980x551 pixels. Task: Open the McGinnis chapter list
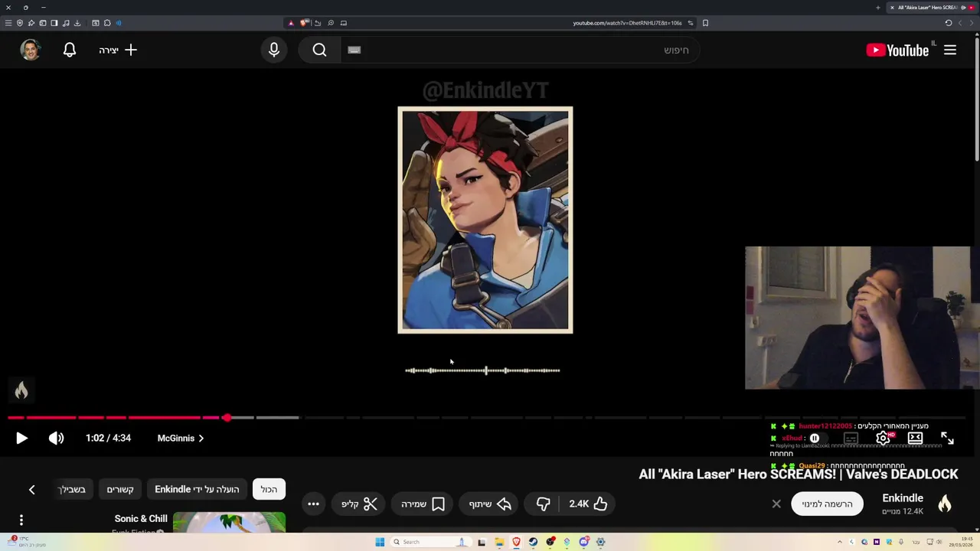[x=181, y=438]
